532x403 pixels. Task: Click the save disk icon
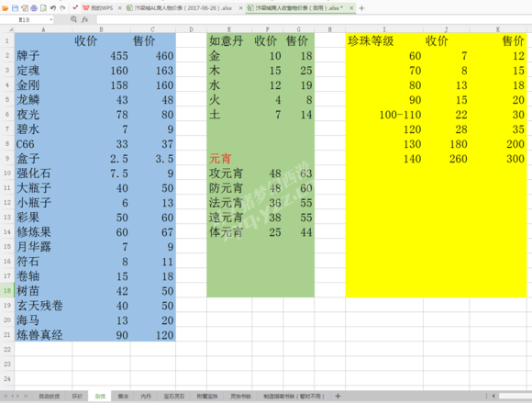click(15, 8)
